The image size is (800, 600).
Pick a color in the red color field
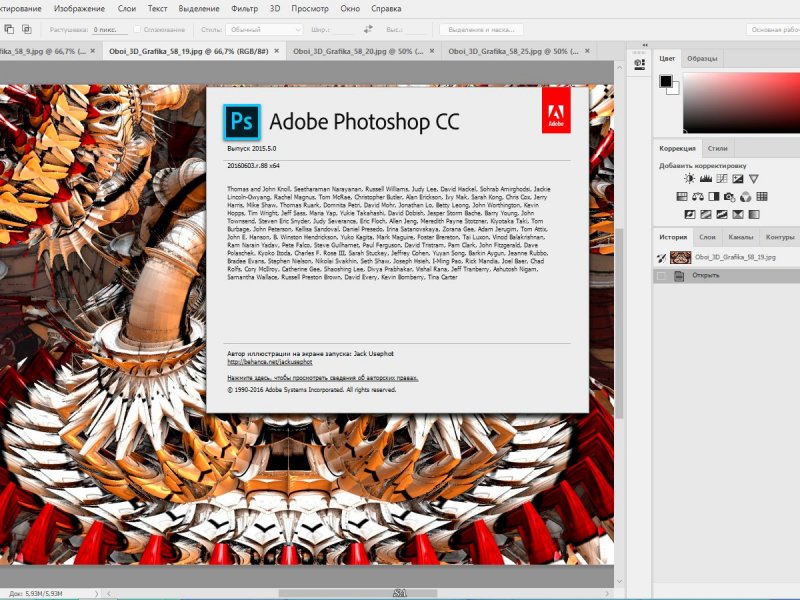tap(741, 103)
